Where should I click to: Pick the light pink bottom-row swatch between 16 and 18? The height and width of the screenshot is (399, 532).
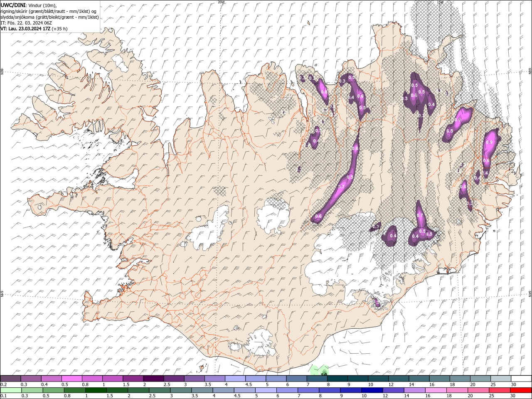coord(435,390)
